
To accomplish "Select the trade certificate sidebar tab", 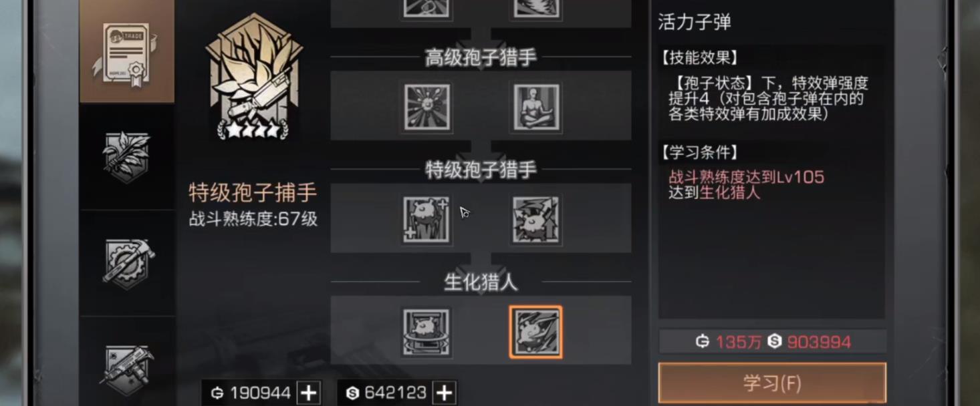I will click(x=127, y=51).
